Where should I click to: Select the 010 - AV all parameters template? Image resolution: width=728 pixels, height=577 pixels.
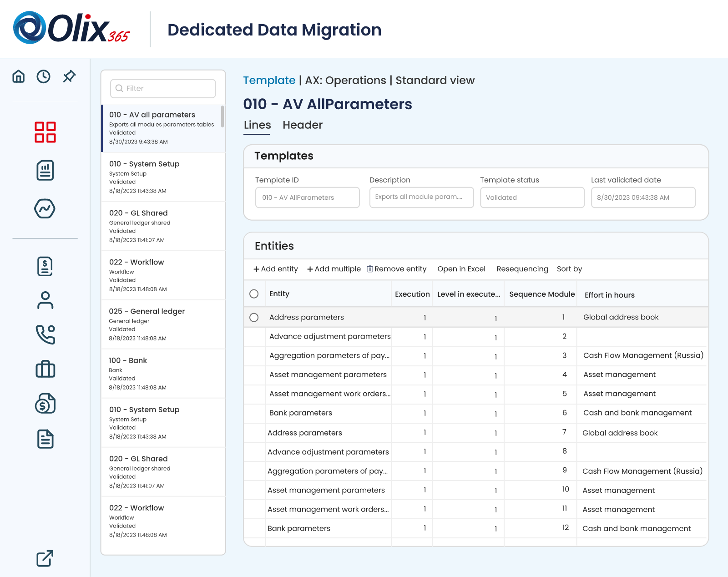(163, 128)
